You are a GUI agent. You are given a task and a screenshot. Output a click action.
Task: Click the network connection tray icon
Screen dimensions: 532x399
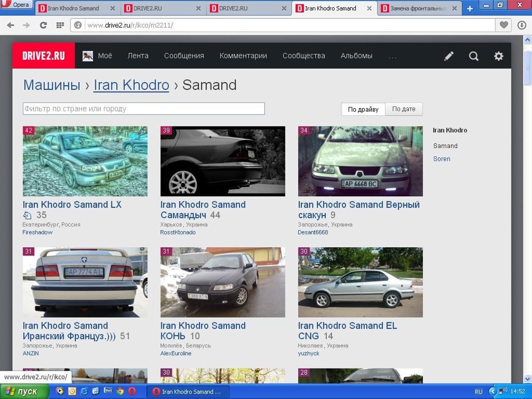[x=502, y=391]
